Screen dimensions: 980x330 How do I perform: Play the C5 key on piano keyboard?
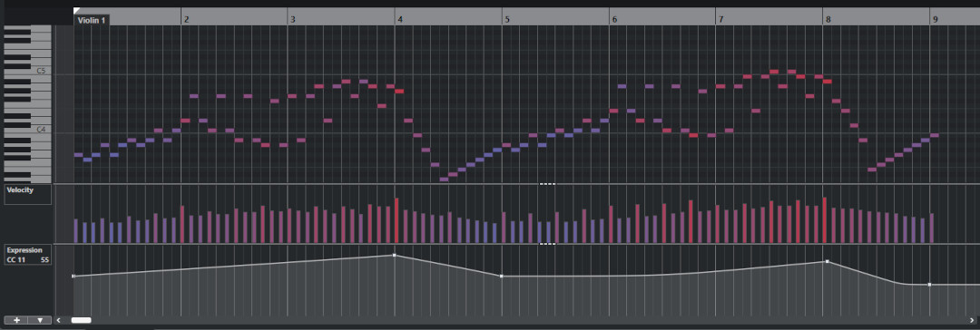point(40,72)
